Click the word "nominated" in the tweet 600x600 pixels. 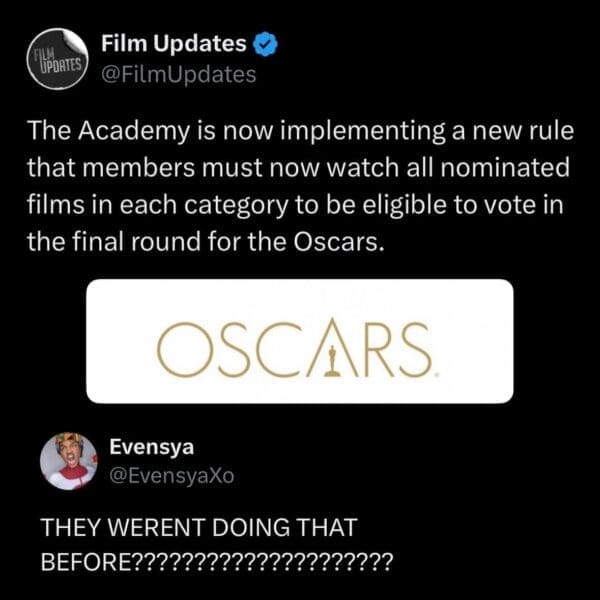(505, 168)
